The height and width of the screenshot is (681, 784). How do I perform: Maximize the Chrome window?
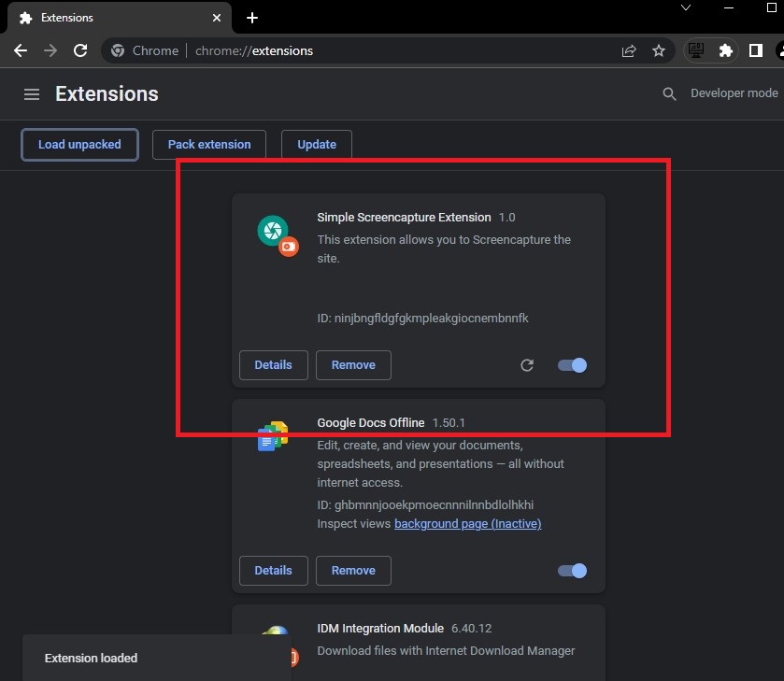coord(772,7)
